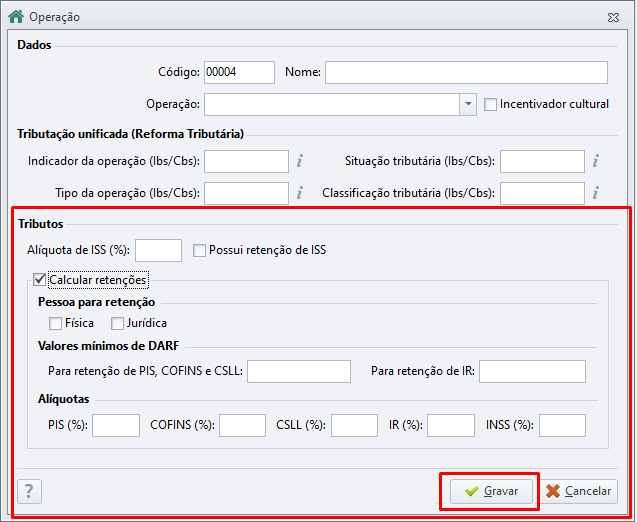The height and width of the screenshot is (522, 637).
Task: Click the home icon in title bar
Action: click(16, 17)
